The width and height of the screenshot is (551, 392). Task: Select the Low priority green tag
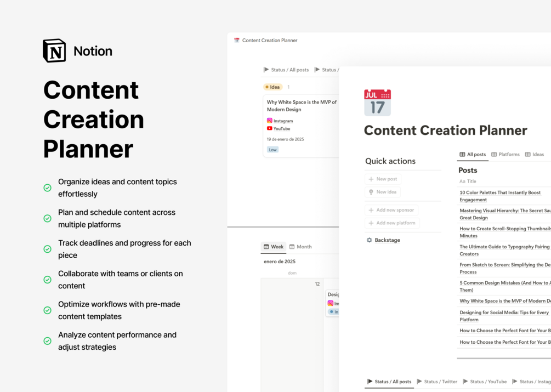(272, 149)
